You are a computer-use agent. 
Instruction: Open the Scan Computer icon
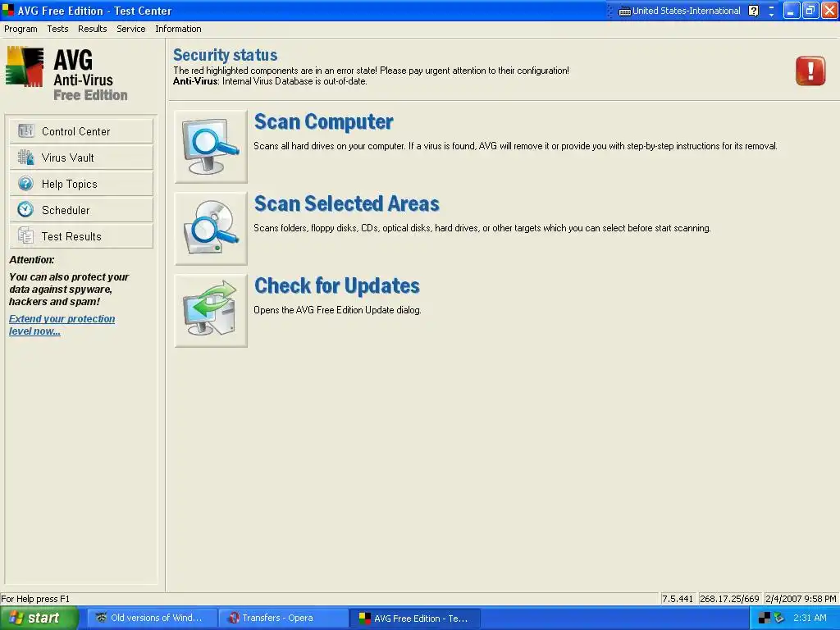[x=211, y=147]
